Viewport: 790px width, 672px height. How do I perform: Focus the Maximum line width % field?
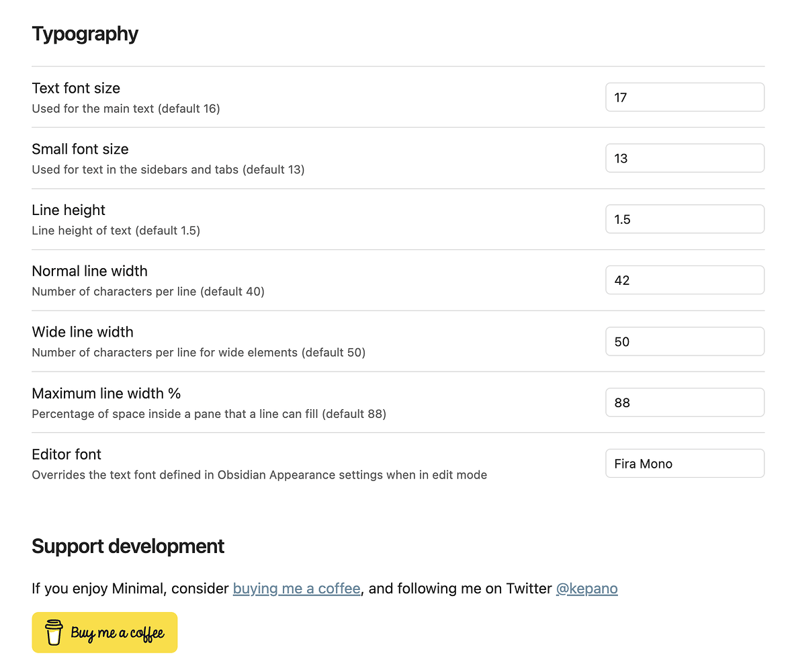(x=685, y=403)
